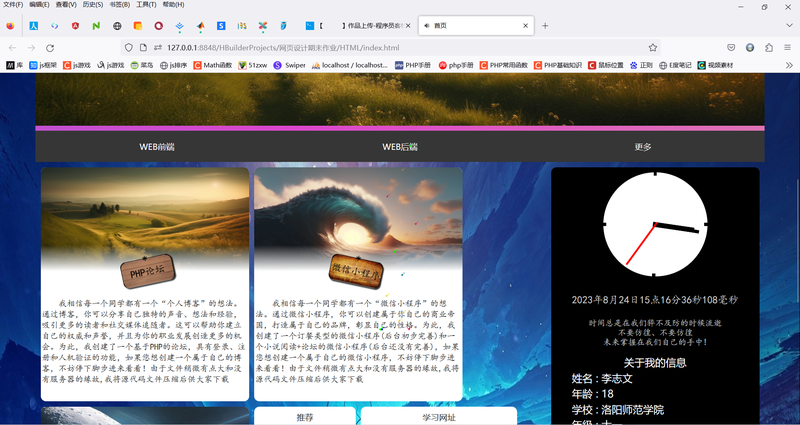Open 更多 navigation item

click(643, 147)
